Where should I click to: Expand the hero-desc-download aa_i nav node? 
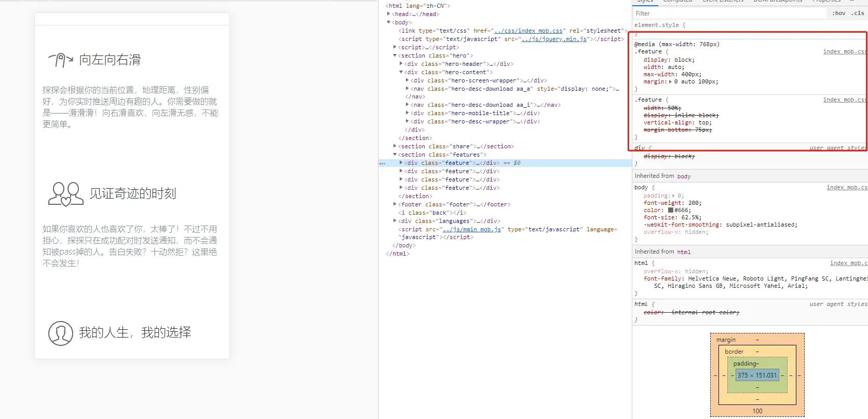pyautogui.click(x=407, y=105)
